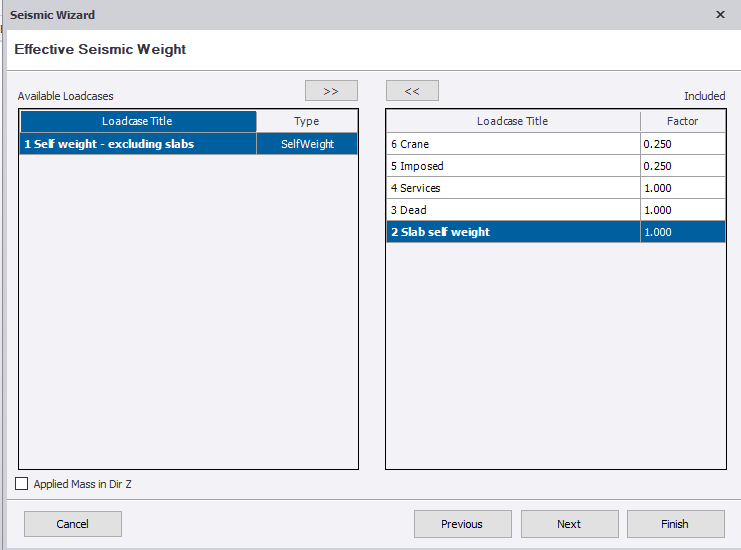Image resolution: width=741 pixels, height=550 pixels.
Task: Go back with the Previous button
Action: 463,524
